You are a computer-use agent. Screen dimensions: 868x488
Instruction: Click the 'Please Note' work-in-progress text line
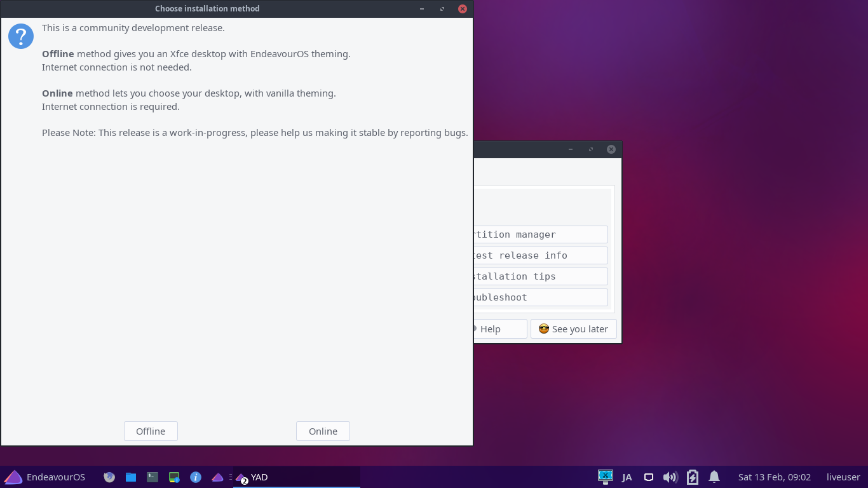[x=255, y=133]
